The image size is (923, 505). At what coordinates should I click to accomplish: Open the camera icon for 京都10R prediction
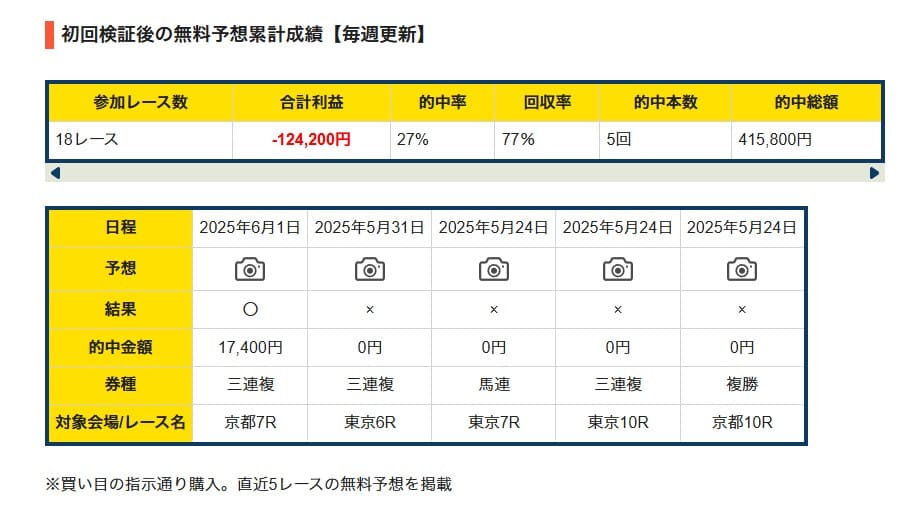click(742, 270)
